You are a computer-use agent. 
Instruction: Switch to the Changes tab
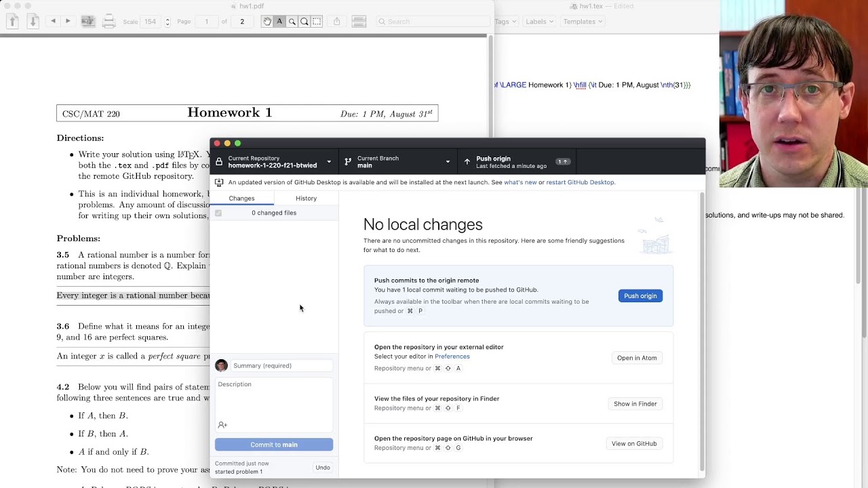click(x=241, y=199)
